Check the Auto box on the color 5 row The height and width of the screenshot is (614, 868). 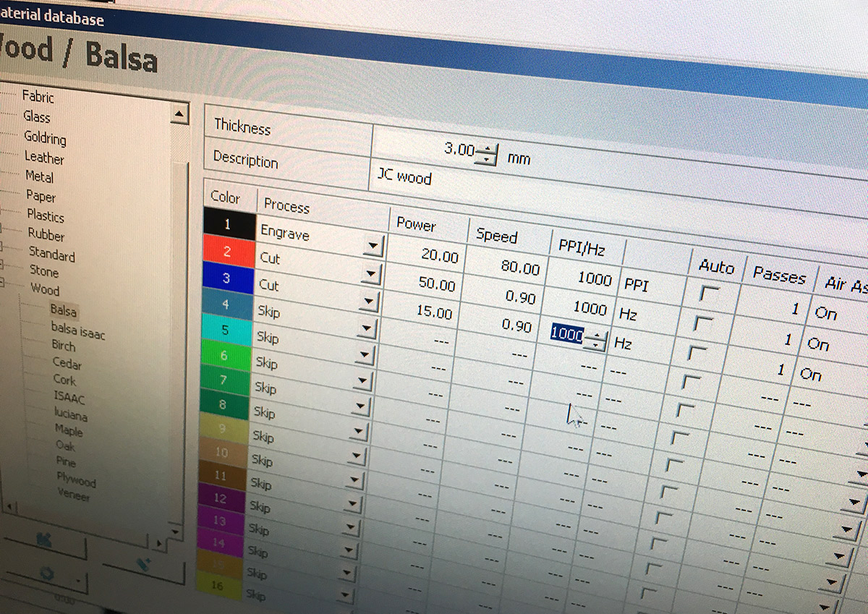(x=686, y=409)
